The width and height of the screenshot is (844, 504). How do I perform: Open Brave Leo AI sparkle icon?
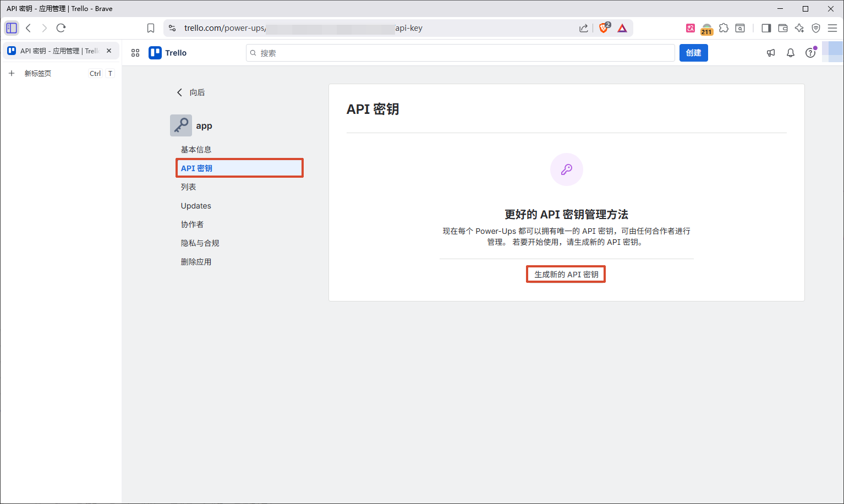point(799,28)
